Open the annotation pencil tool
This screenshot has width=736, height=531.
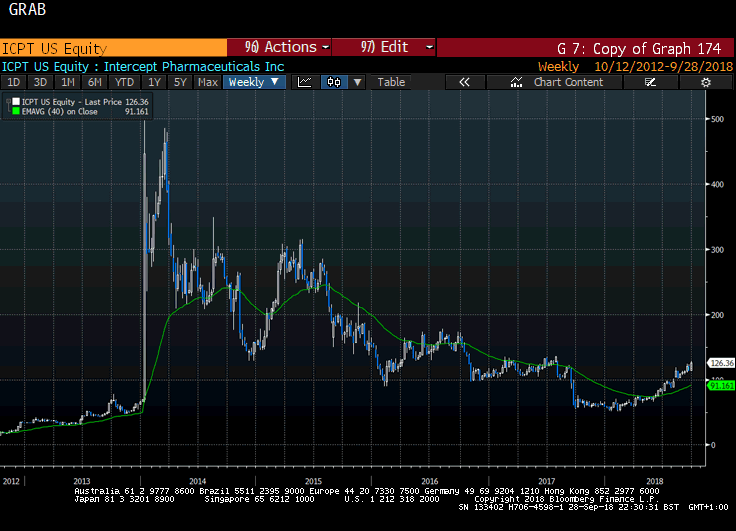(x=650, y=82)
